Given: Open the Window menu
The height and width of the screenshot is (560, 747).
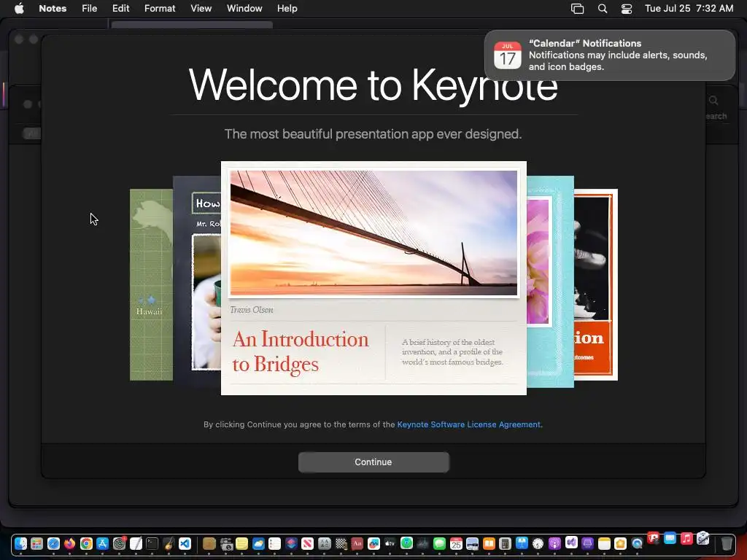Looking at the screenshot, I should [244, 9].
